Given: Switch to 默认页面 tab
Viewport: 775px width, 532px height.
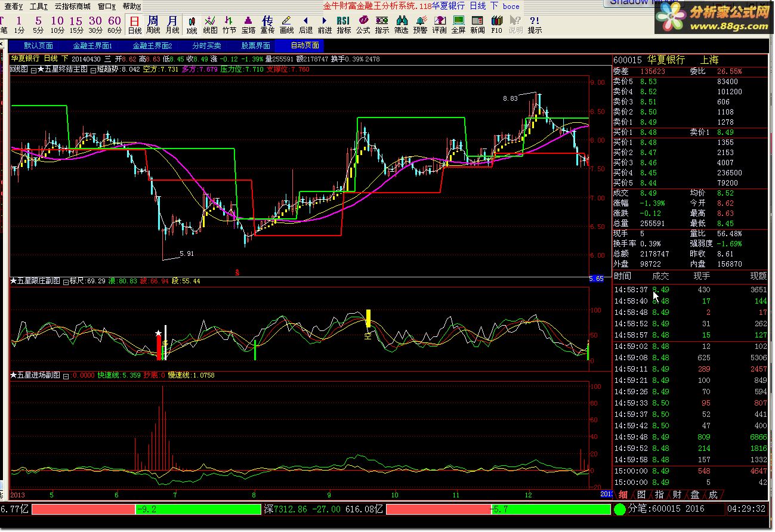Looking at the screenshot, I should pyautogui.click(x=38, y=45).
